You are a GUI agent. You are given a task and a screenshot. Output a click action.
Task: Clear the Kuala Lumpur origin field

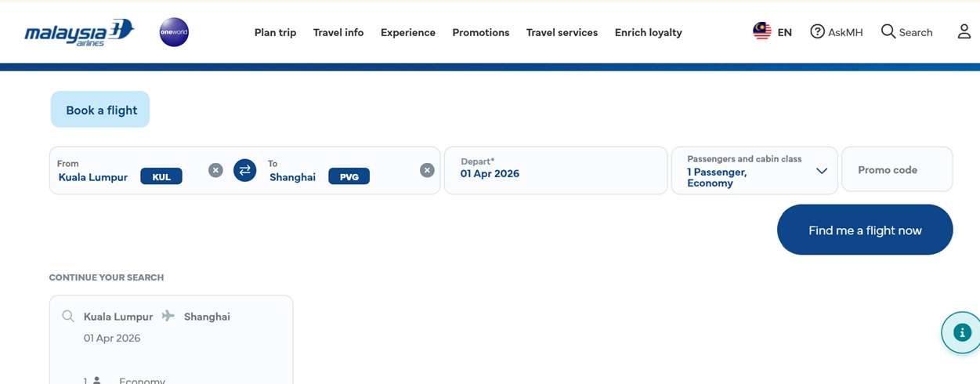click(x=215, y=170)
